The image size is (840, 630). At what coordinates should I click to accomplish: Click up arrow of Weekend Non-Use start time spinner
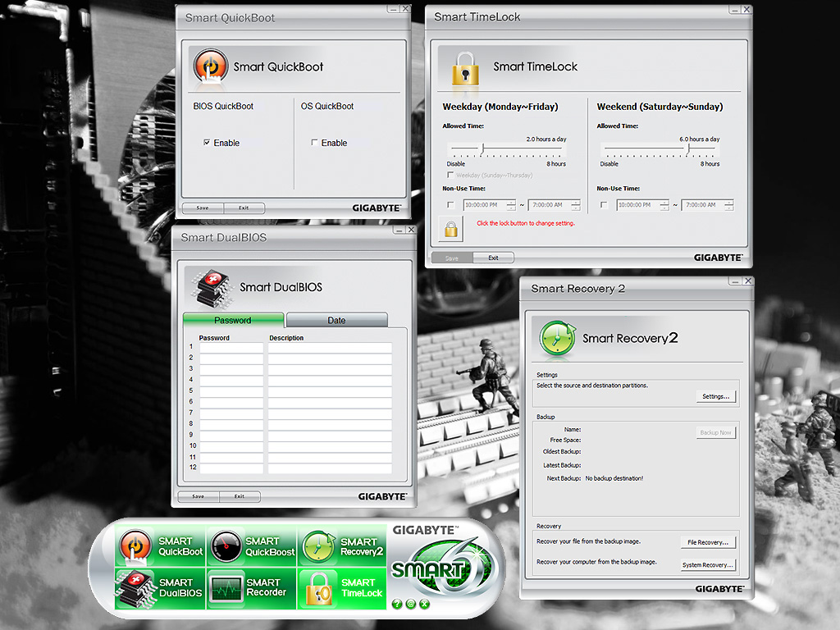click(664, 203)
